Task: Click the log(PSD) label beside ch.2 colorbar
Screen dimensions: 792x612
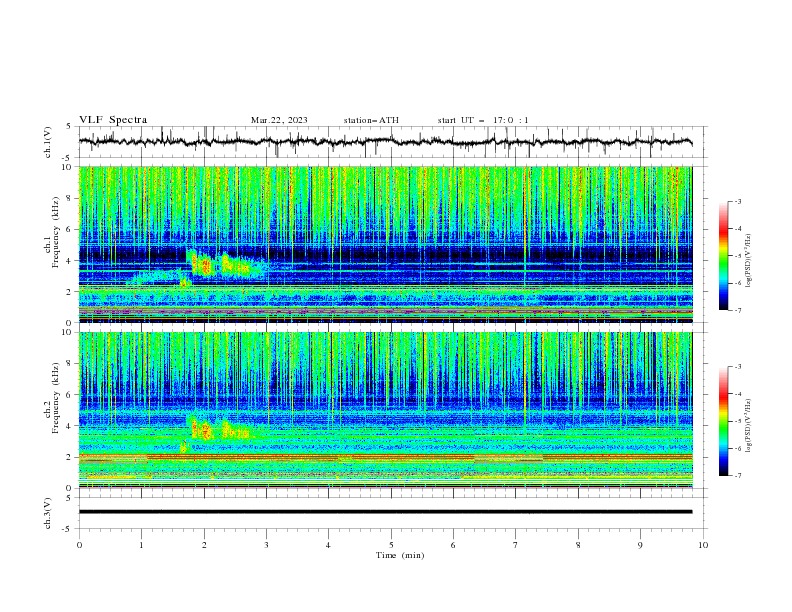Action: pyautogui.click(x=750, y=425)
